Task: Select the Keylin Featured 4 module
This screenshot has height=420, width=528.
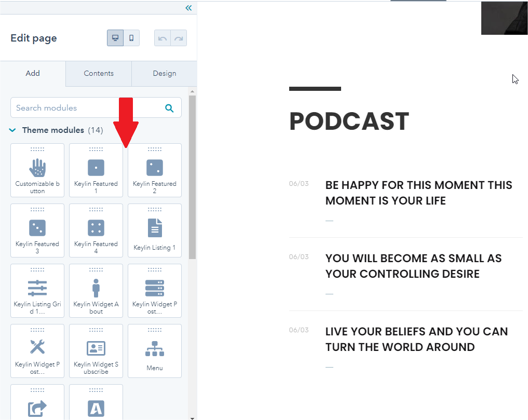Action: [x=96, y=231]
